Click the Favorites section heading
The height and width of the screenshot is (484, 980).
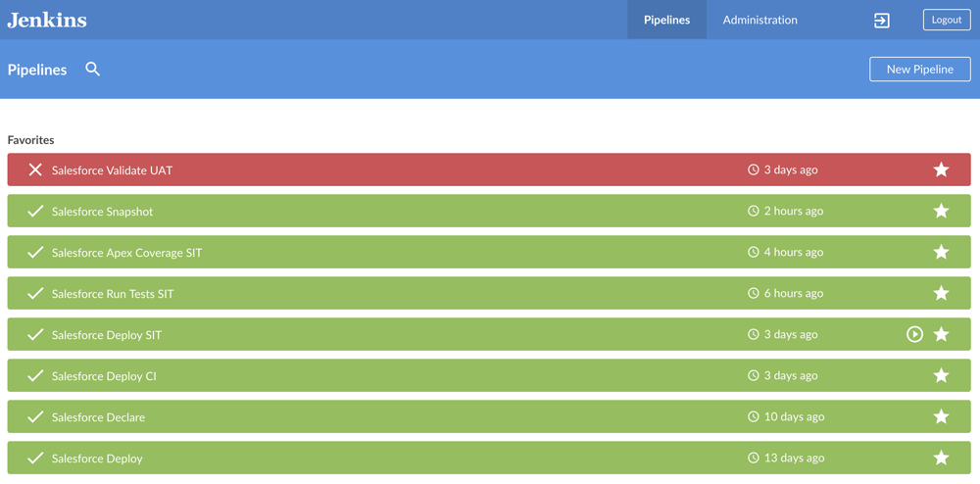(x=30, y=140)
